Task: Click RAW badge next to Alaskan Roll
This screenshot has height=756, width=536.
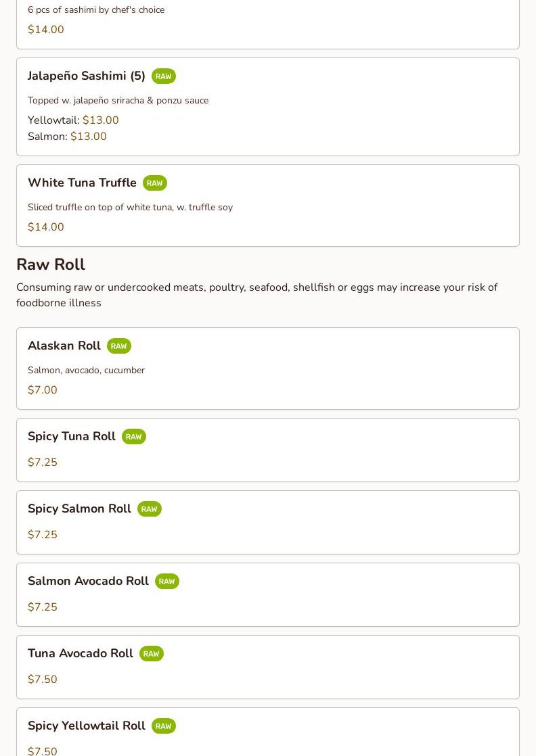Action: pos(118,346)
